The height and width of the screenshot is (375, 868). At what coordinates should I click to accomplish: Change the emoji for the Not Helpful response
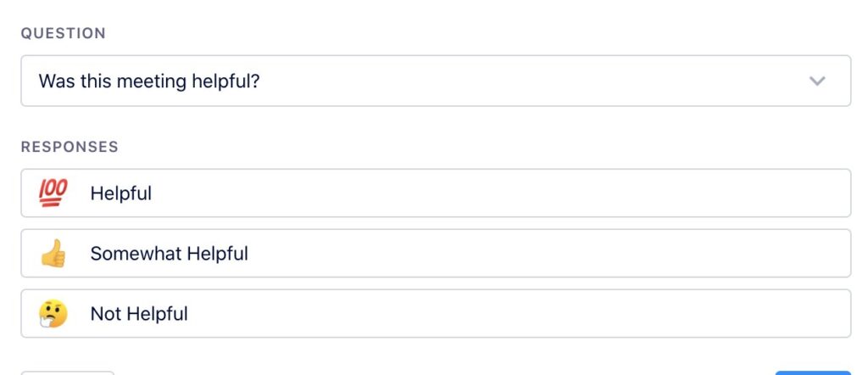coord(53,314)
